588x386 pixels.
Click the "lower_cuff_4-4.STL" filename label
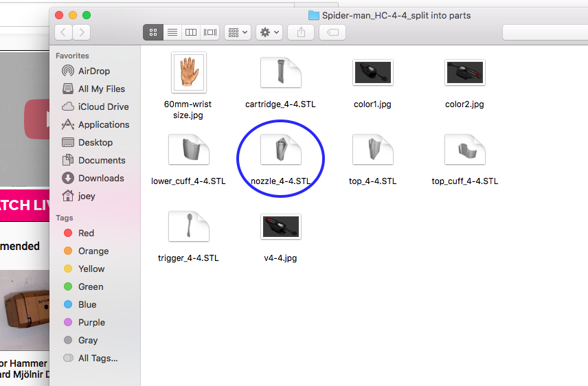(x=188, y=181)
